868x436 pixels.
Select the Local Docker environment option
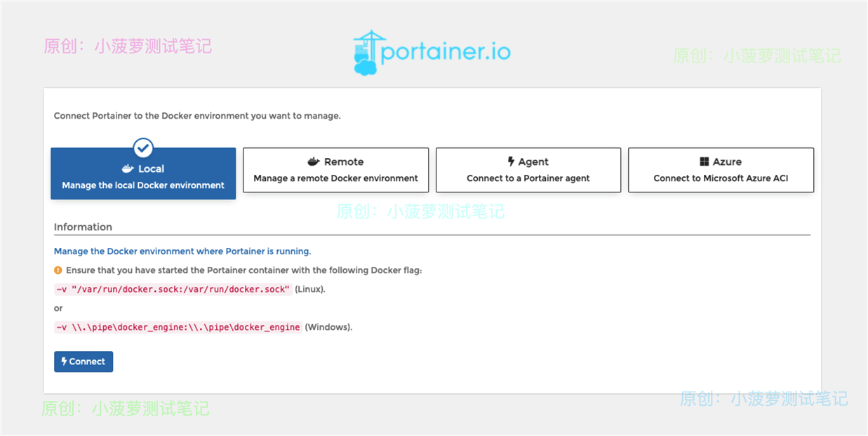(143, 173)
